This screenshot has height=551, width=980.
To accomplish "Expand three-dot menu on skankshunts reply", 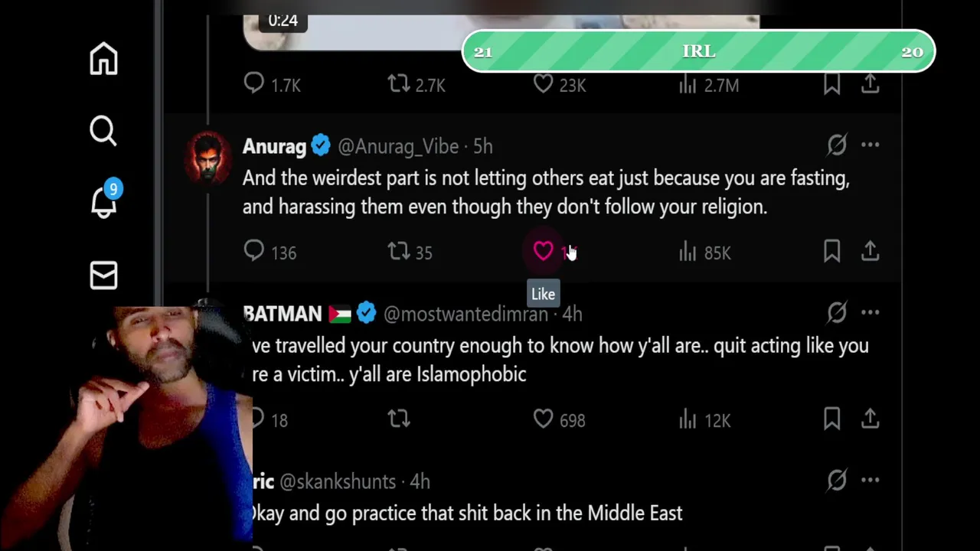I will coord(871,480).
